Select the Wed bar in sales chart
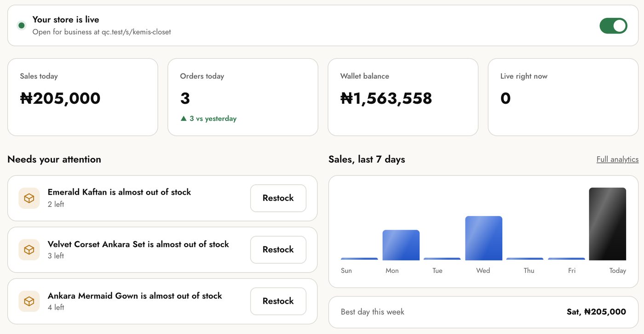 pyautogui.click(x=483, y=238)
